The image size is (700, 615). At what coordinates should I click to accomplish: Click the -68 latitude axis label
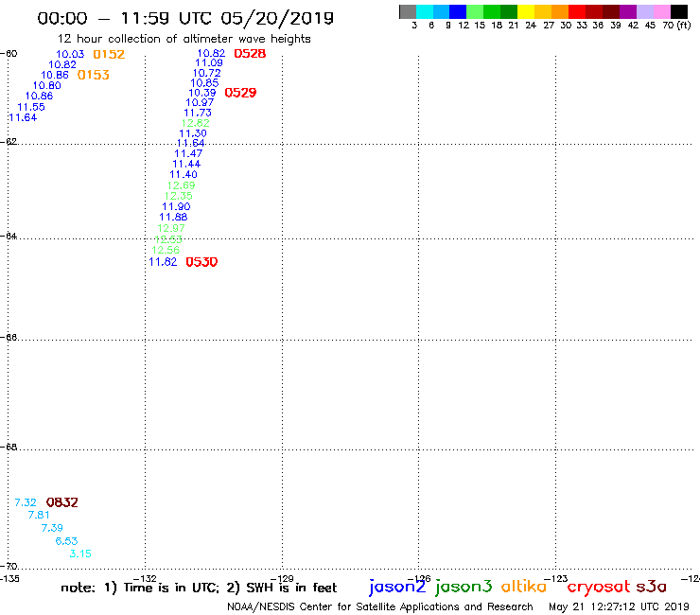9,447
